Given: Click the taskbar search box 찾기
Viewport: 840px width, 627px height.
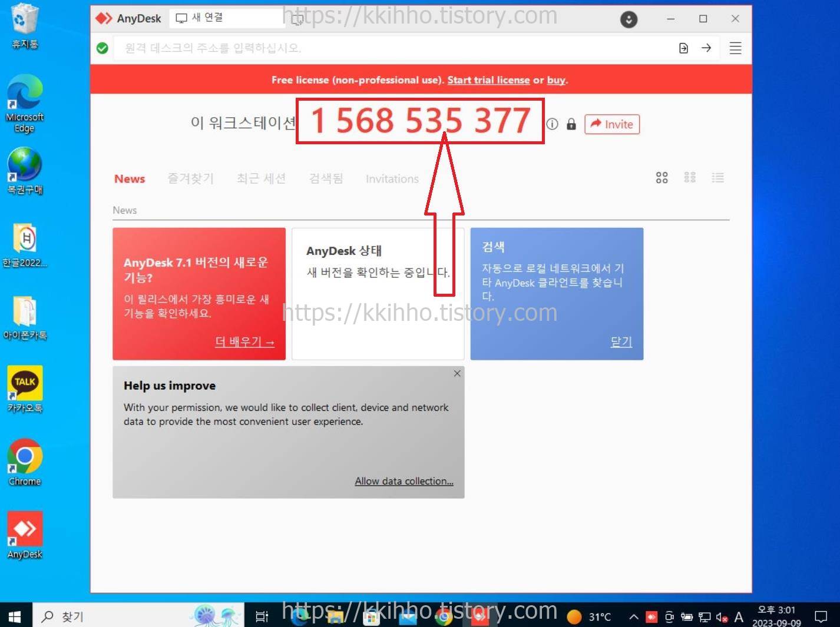Looking at the screenshot, I should click(x=138, y=616).
